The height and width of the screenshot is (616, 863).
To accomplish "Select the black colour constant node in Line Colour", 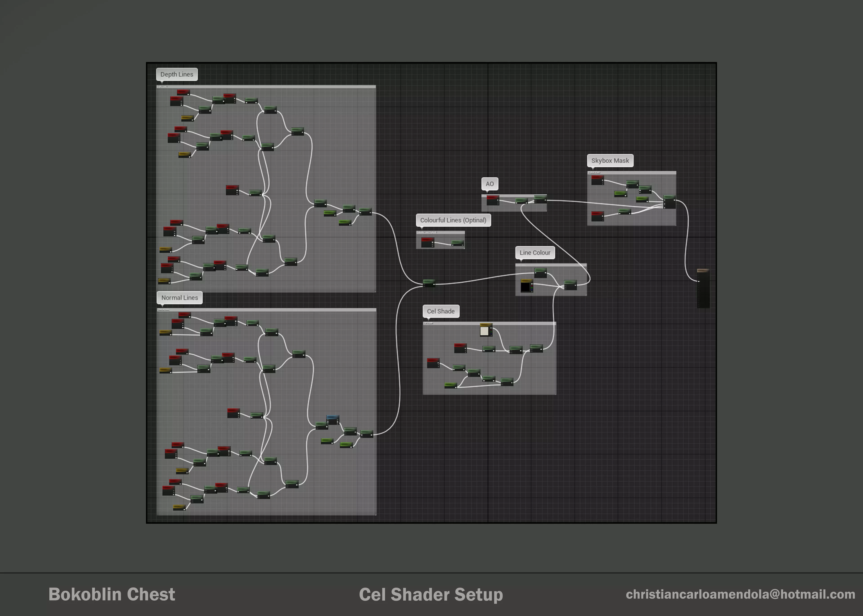I will tap(526, 286).
